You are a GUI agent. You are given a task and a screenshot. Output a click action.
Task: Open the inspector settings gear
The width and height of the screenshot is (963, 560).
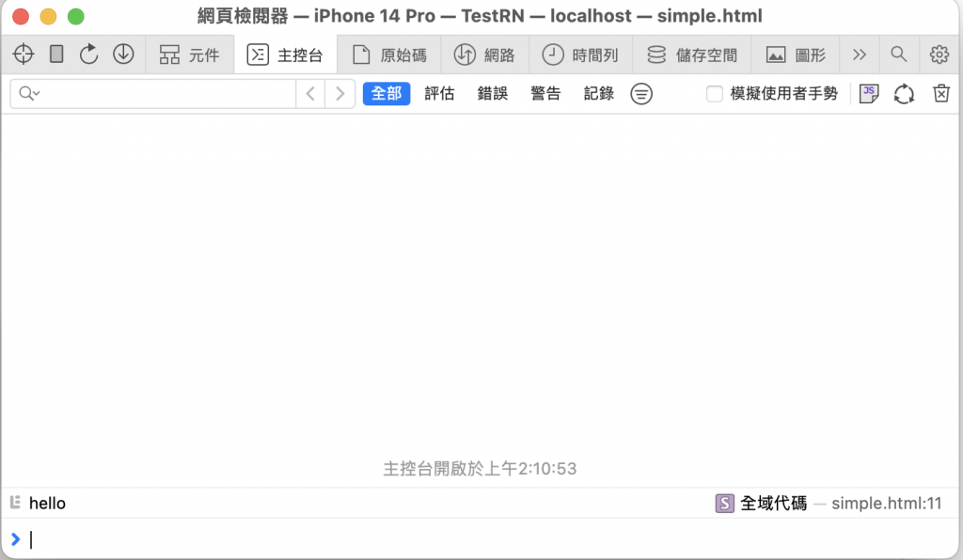pyautogui.click(x=939, y=54)
